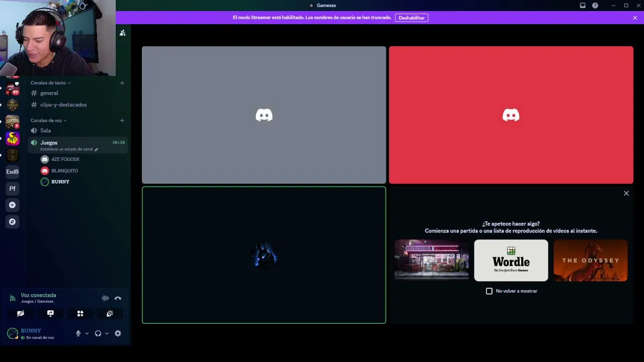This screenshot has height=362, width=644.
Task: Open the server with the 1 badge
Action: coord(13,122)
